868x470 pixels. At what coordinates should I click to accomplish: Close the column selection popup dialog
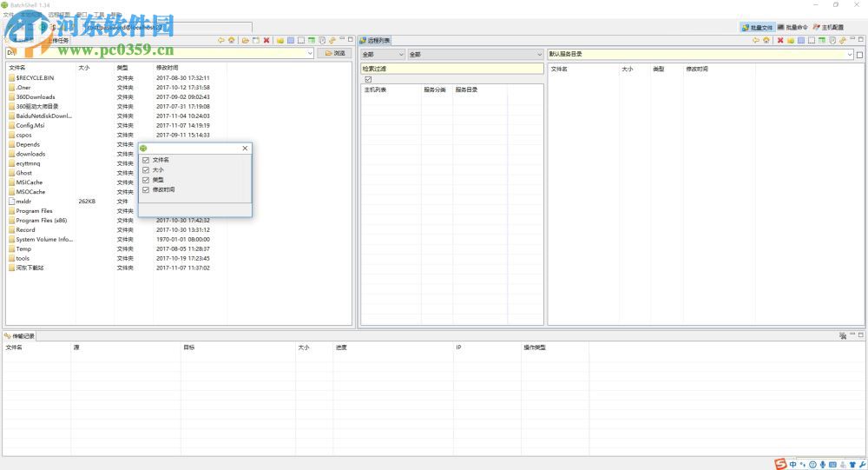click(x=245, y=149)
